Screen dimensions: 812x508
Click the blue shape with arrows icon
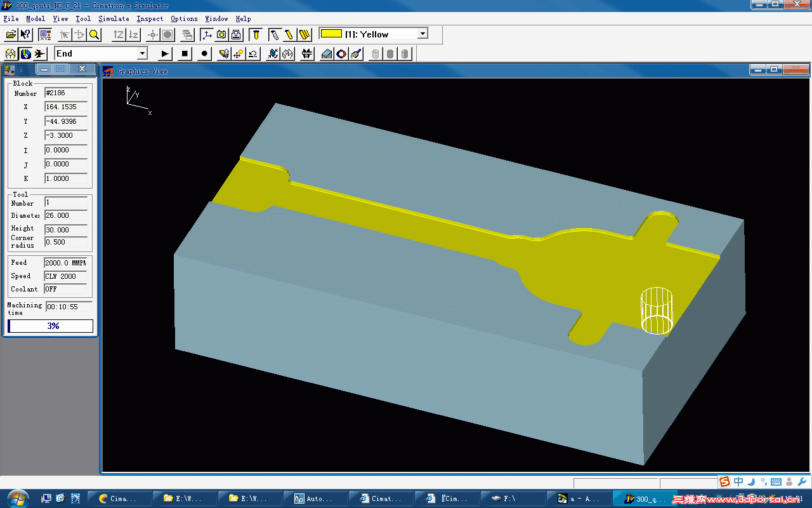(x=273, y=54)
